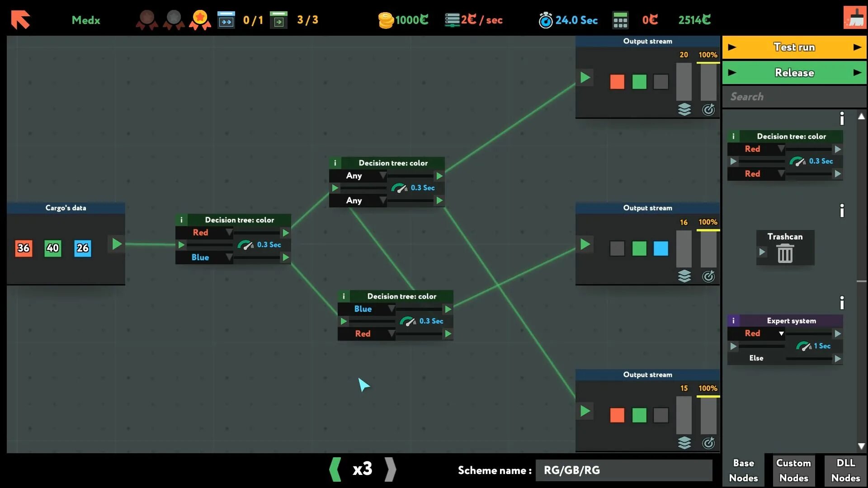The height and width of the screenshot is (488, 868).
Task: Click target icon in bottom Output stream
Action: click(x=708, y=443)
